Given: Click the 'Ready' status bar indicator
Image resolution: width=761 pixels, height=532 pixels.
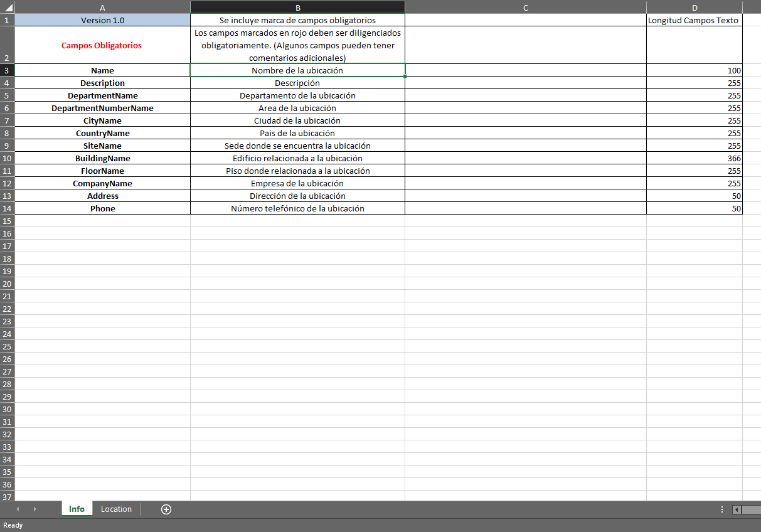Looking at the screenshot, I should coord(13,525).
